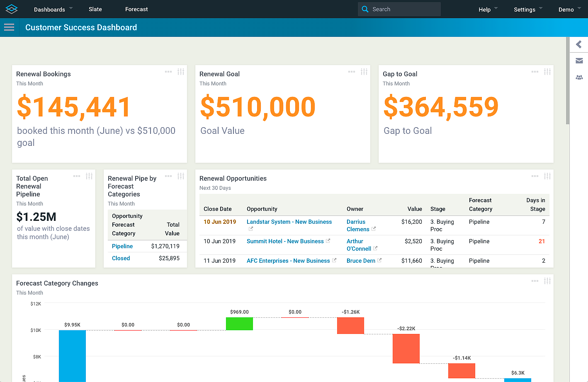The width and height of the screenshot is (588, 382).
Task: Expand the Dashboards dropdown menu
Action: [x=53, y=9]
